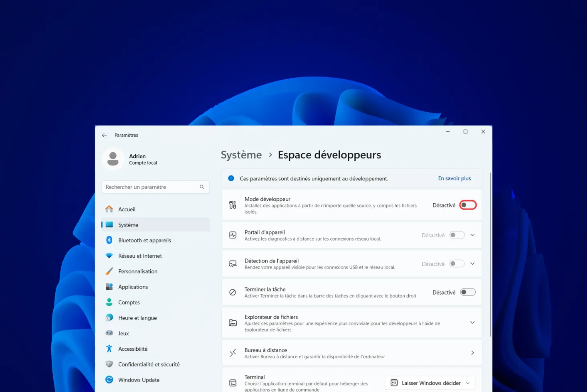Click the Accueil house icon
The image size is (587, 392).
[109, 209]
